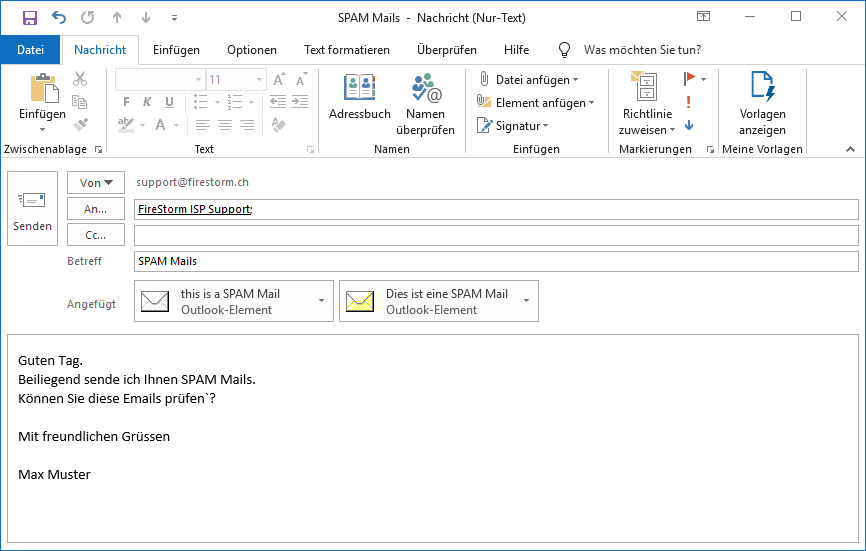The width and height of the screenshot is (866, 551).
Task: Toggle the bold F formatting button
Action: click(x=126, y=102)
